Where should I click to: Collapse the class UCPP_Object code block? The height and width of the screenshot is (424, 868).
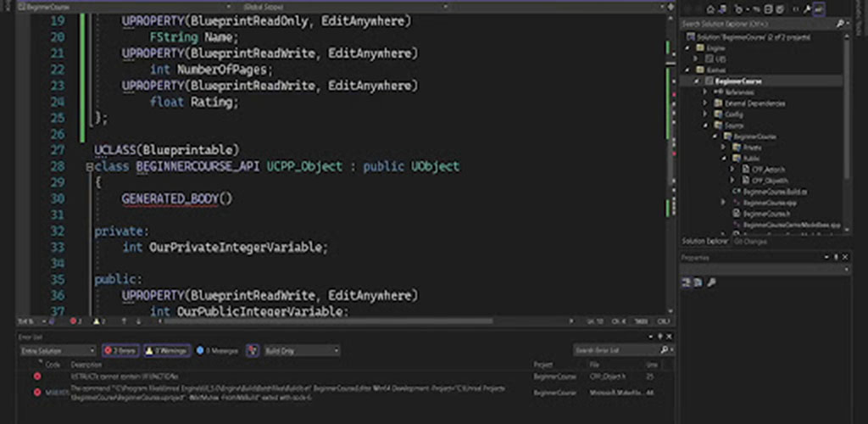89,166
